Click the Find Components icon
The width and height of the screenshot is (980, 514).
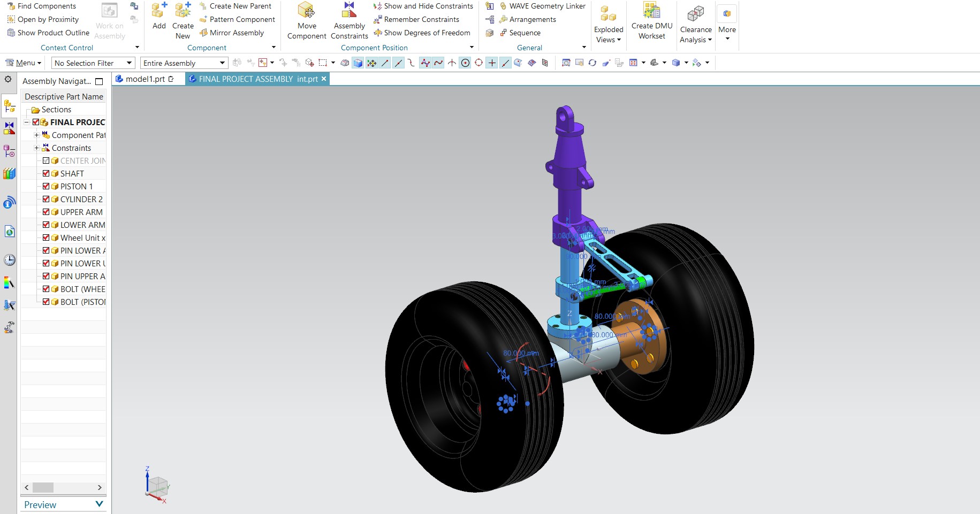coord(11,6)
